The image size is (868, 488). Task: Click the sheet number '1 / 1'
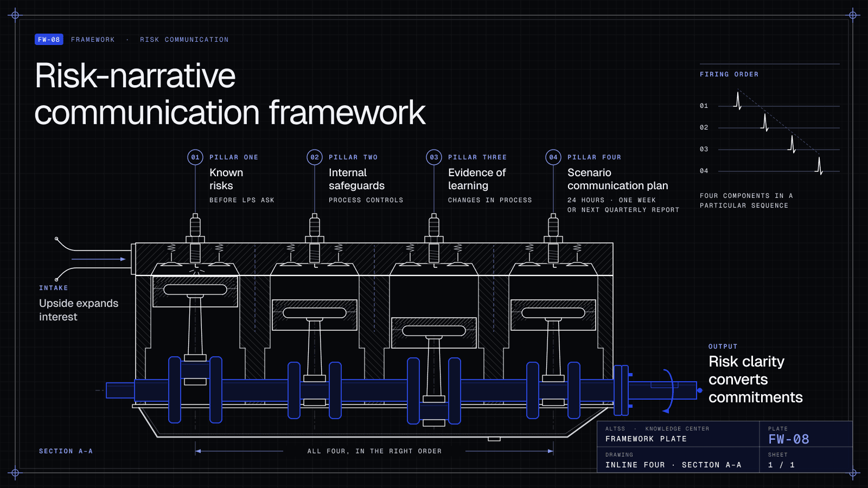(781, 465)
